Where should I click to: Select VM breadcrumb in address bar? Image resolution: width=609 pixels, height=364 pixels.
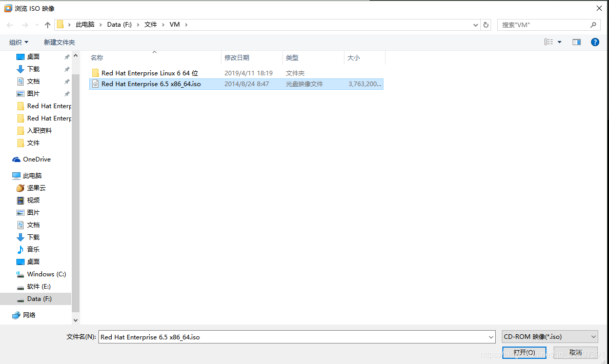point(175,25)
